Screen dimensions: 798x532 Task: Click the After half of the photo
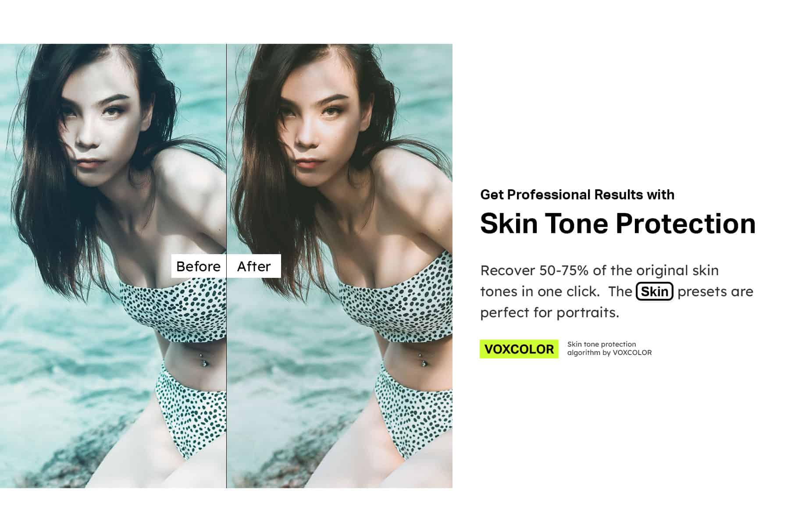tap(339, 266)
